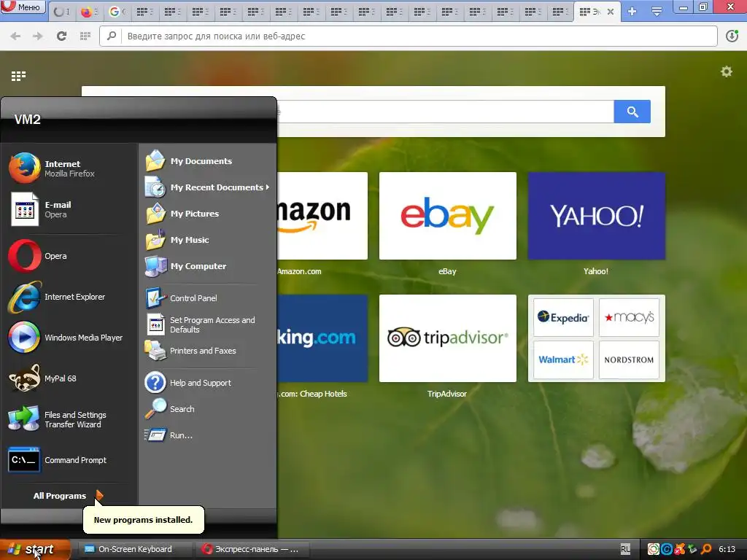Open the Amazon.com speed dial tile

pos(322,216)
